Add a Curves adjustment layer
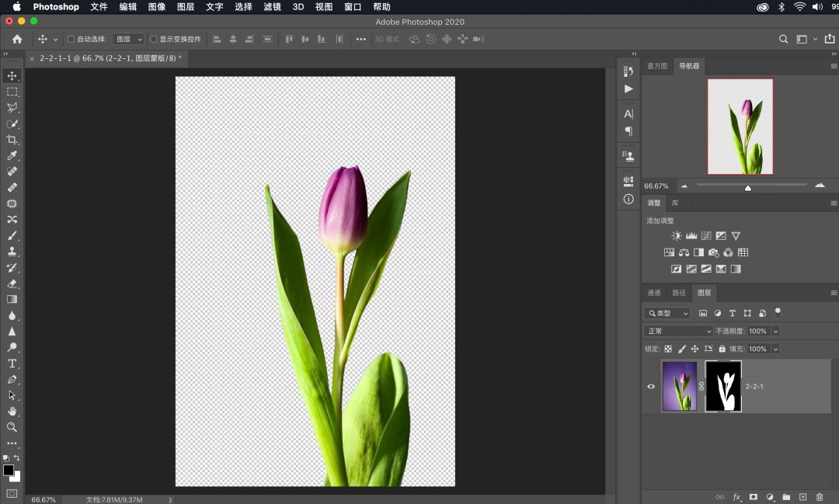This screenshot has height=504, width=839. click(x=707, y=236)
